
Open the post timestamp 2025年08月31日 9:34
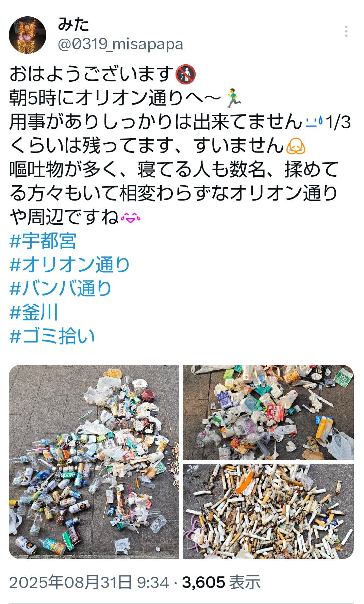pos(89,582)
